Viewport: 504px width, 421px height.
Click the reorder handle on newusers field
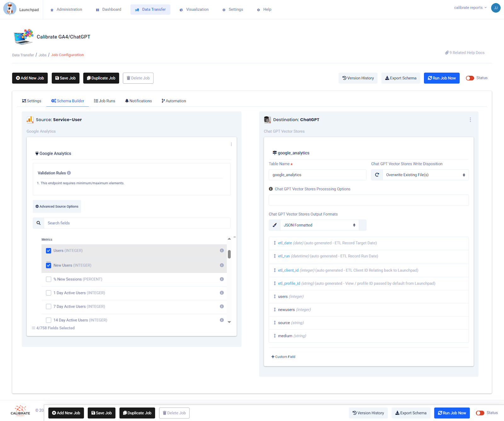click(275, 310)
